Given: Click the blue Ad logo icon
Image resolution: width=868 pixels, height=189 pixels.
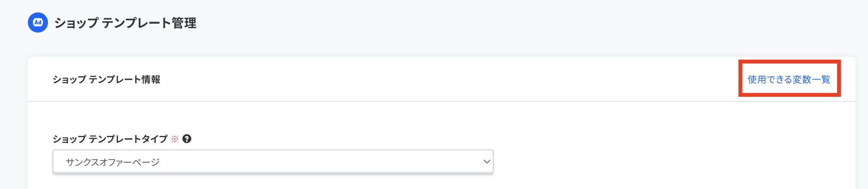Looking at the screenshot, I should (38, 22).
